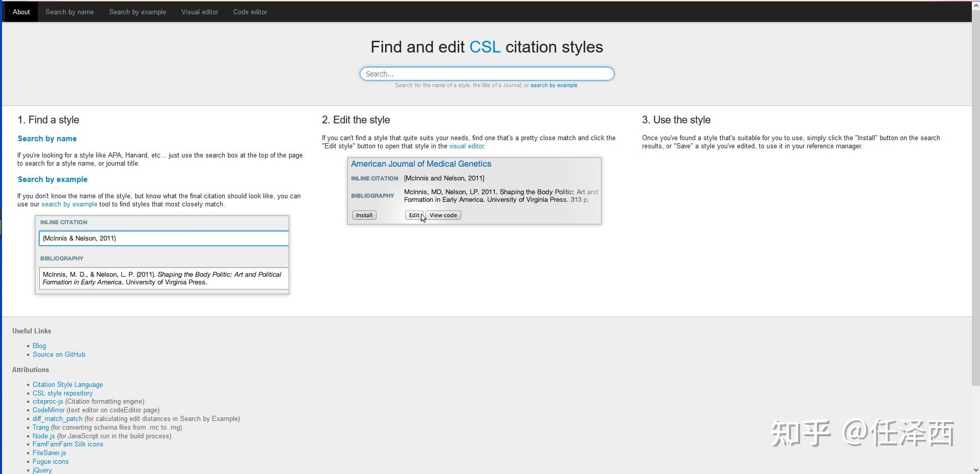Open the Trang link
This screenshot has height=474, width=980.
click(41, 428)
